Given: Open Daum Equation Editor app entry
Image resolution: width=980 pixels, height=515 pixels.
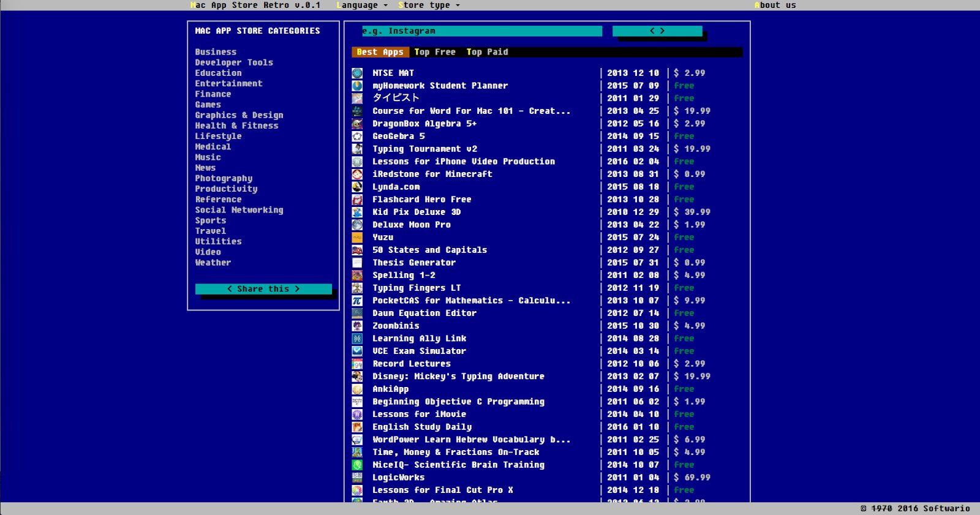Looking at the screenshot, I should click(424, 313).
